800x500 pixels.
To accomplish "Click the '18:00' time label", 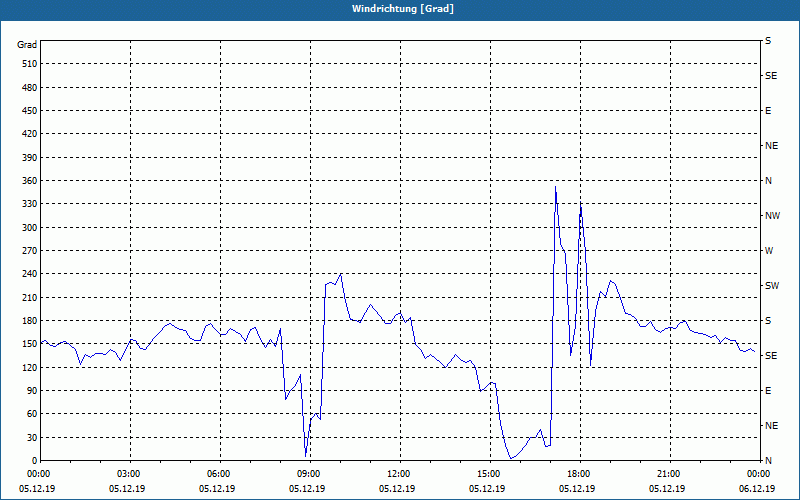I will [581, 474].
